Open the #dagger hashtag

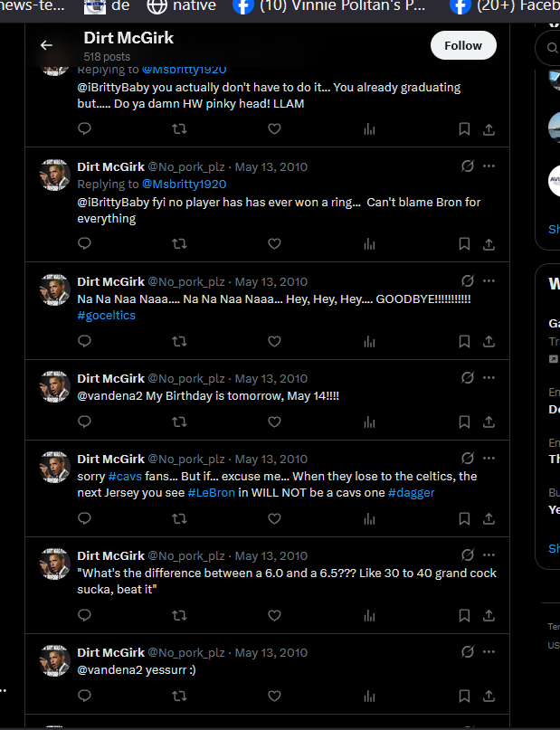click(x=411, y=493)
